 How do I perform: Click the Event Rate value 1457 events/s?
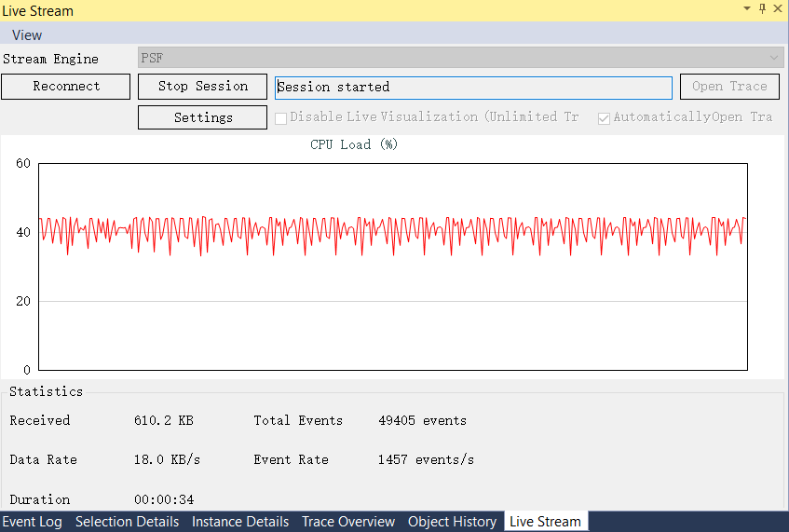tap(426, 460)
